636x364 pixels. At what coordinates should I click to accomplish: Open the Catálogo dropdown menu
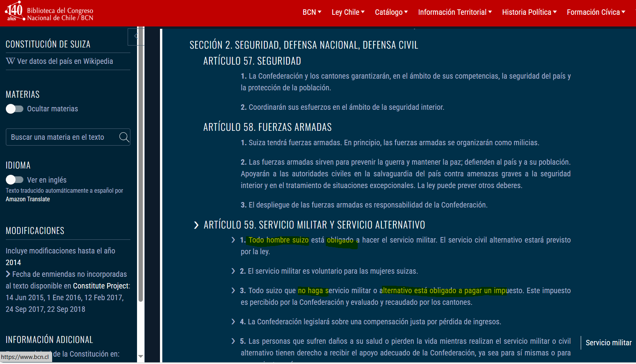point(391,12)
